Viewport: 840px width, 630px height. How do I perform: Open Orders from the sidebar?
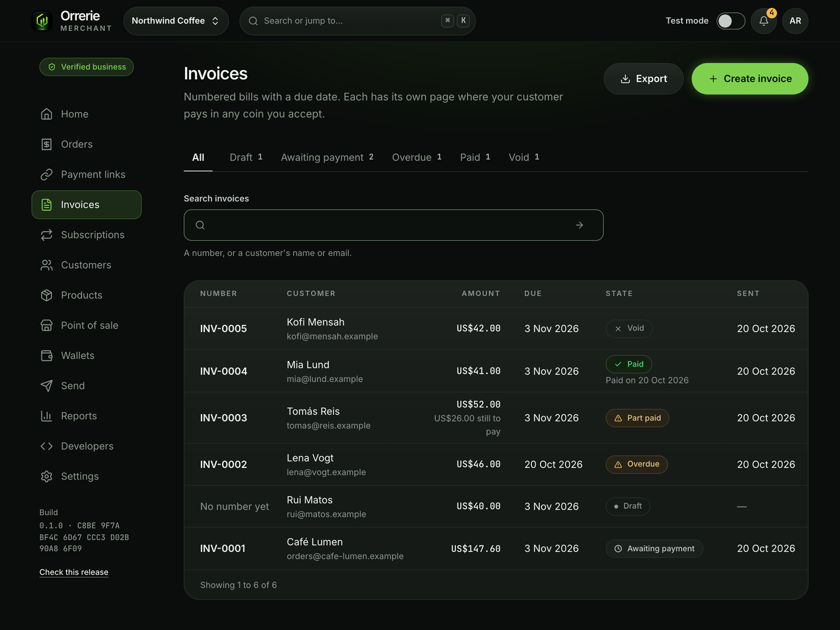click(87, 144)
